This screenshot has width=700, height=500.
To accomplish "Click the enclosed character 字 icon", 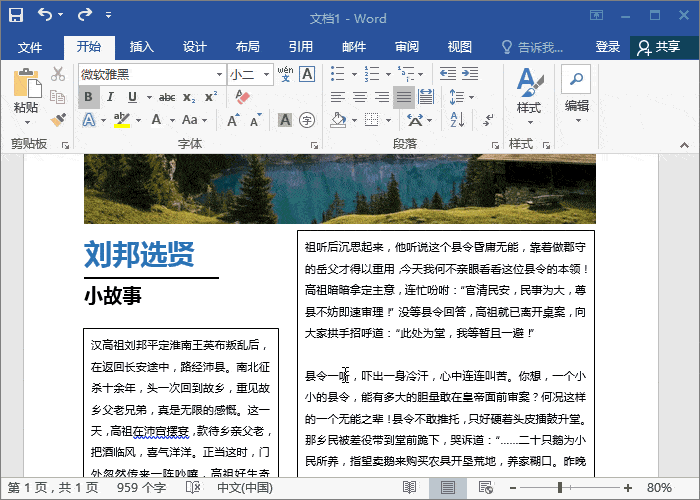I will (307, 120).
